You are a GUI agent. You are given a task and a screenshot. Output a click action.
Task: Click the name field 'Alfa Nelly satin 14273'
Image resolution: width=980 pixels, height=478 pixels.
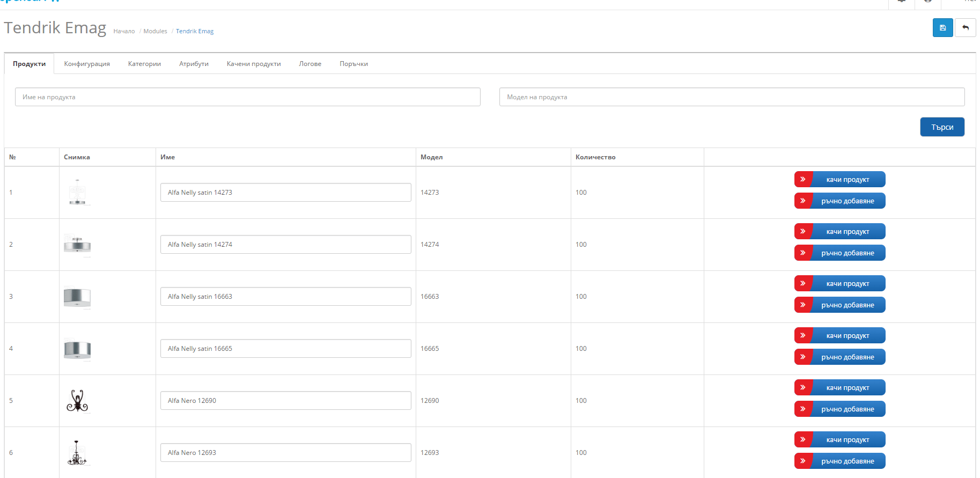pos(286,193)
